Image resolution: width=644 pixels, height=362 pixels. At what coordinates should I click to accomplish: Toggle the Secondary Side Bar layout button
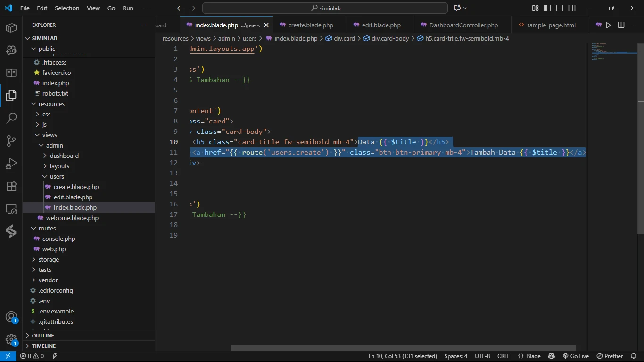coord(572,8)
